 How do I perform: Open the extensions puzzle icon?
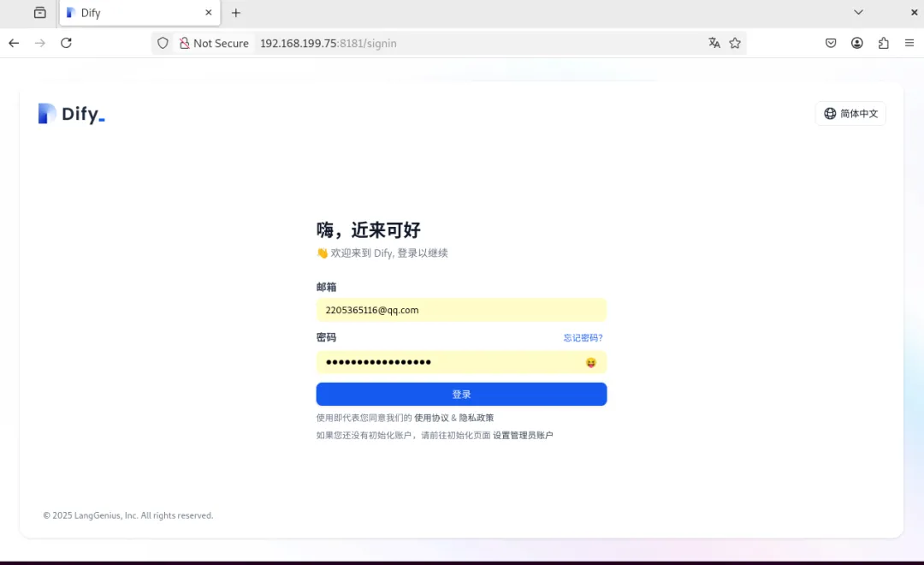pos(883,43)
